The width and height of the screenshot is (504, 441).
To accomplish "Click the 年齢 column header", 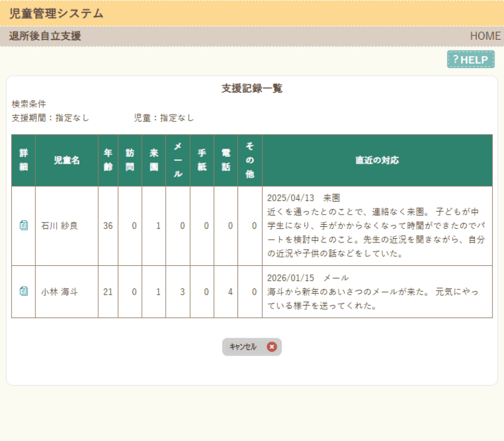I will pyautogui.click(x=108, y=161).
